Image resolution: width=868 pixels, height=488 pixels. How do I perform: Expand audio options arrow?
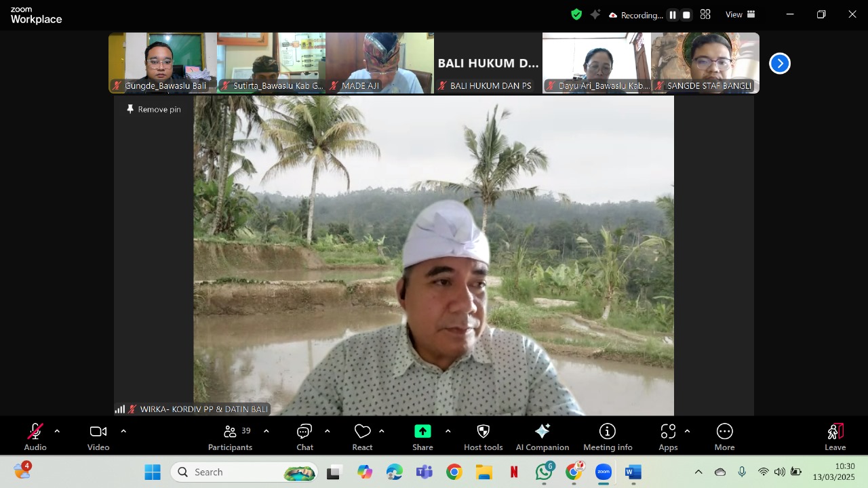point(57,431)
